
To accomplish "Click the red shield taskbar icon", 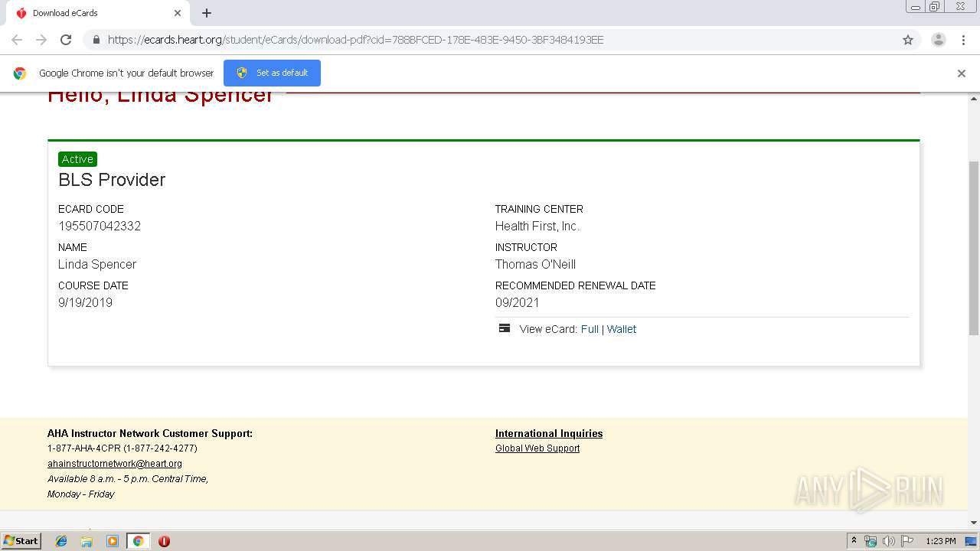I will [x=164, y=541].
